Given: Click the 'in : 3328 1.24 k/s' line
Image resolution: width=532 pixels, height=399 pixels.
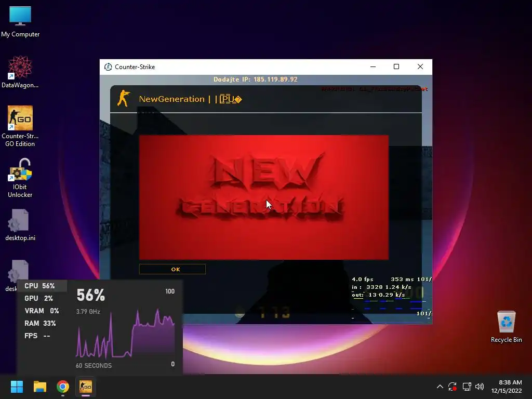Looking at the screenshot, I should tap(381, 287).
